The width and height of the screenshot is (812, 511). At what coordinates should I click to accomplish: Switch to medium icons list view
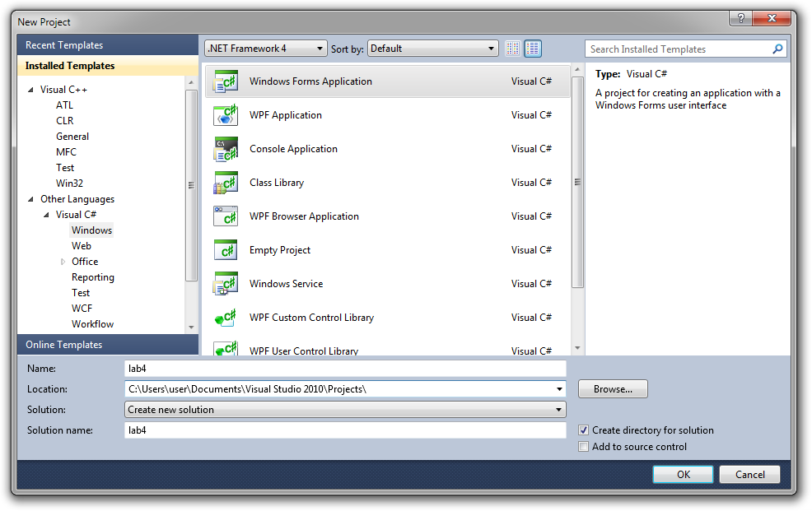pos(532,49)
